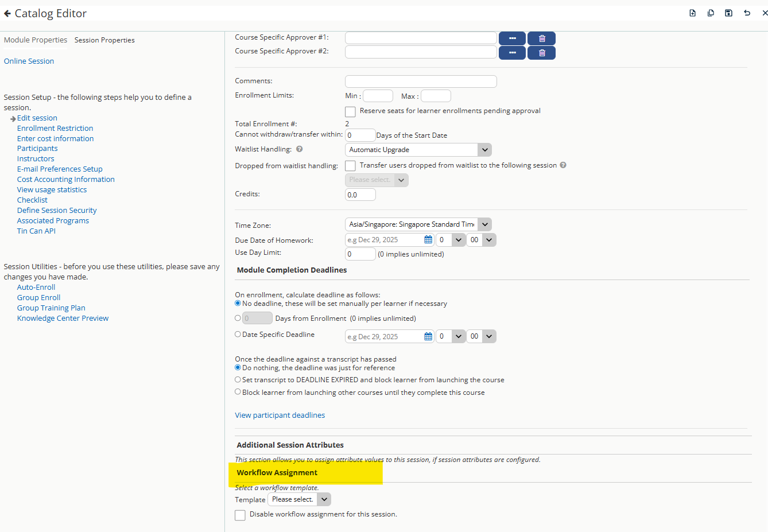
Task: Click the Enrollment Limits Min field
Action: pyautogui.click(x=378, y=96)
